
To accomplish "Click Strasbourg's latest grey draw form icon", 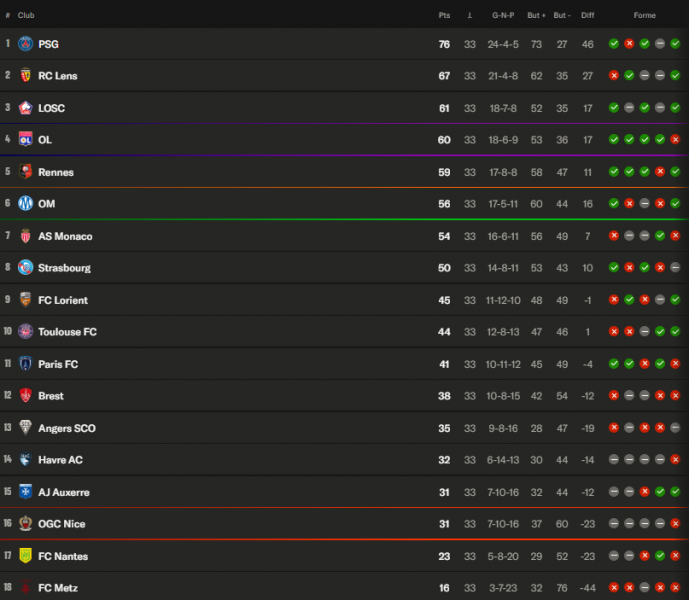I will [675, 267].
